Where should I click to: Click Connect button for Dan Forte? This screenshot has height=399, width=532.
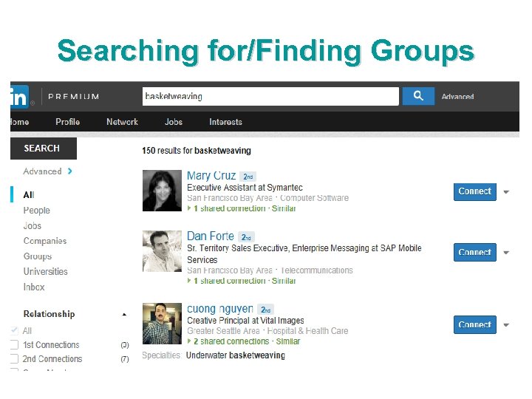(x=474, y=252)
